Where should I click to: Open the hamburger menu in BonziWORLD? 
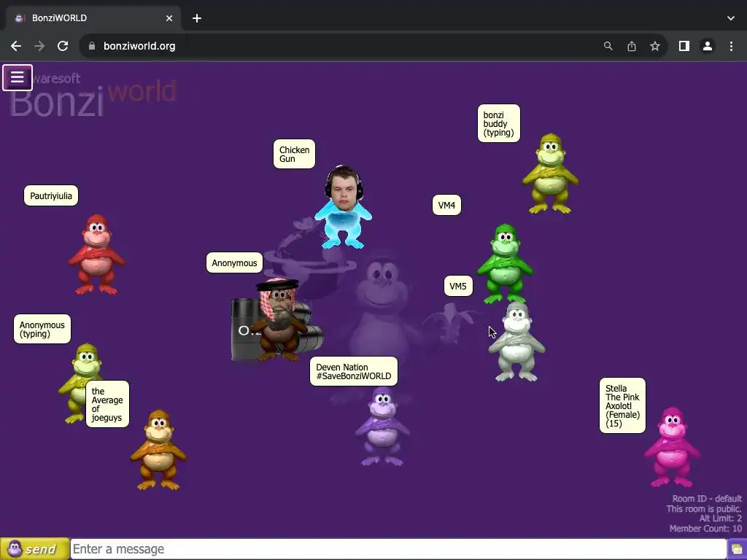click(18, 77)
